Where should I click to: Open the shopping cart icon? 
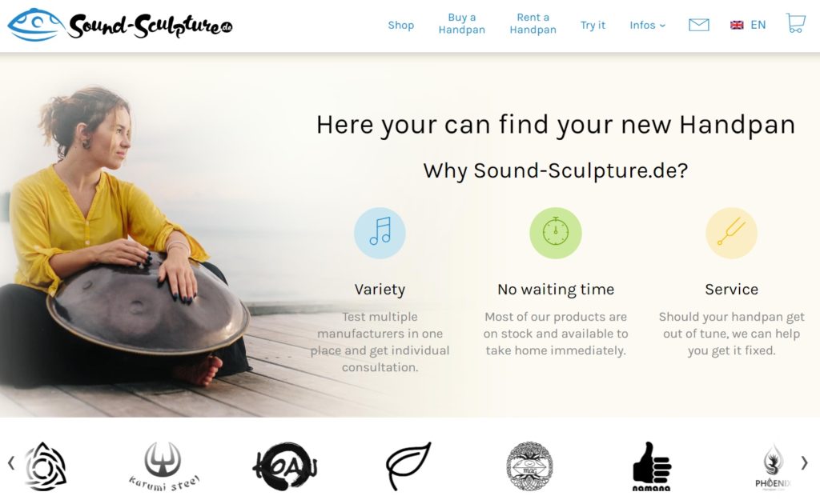[795, 23]
